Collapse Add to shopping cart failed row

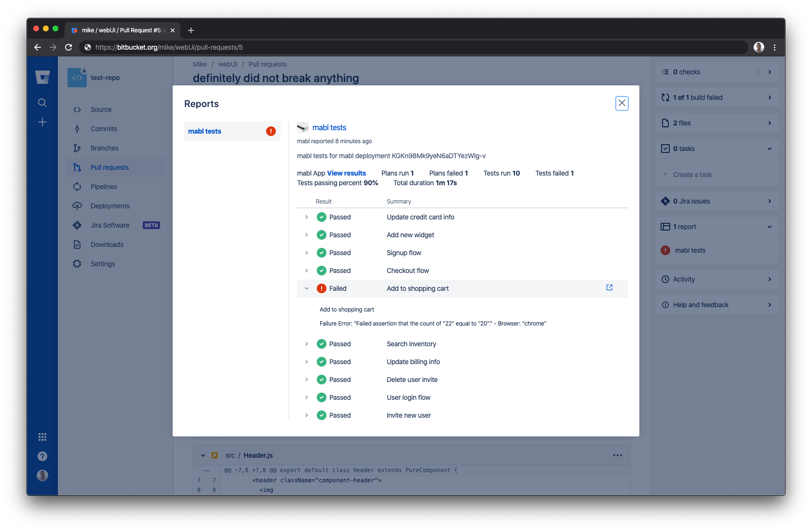click(307, 288)
